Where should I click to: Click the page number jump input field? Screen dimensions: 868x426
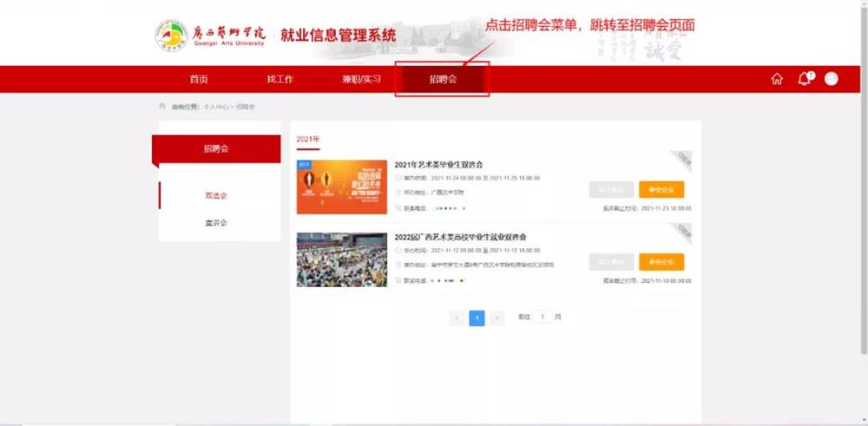[x=542, y=318]
